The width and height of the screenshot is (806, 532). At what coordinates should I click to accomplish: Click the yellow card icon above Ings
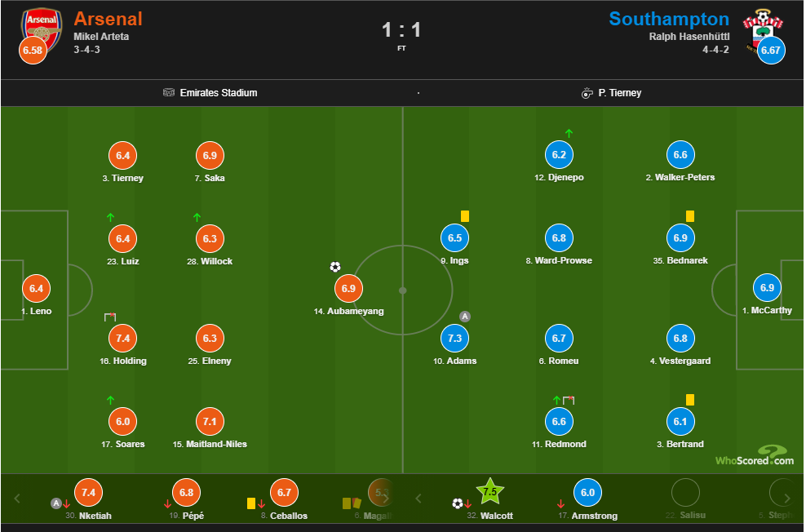(x=465, y=216)
